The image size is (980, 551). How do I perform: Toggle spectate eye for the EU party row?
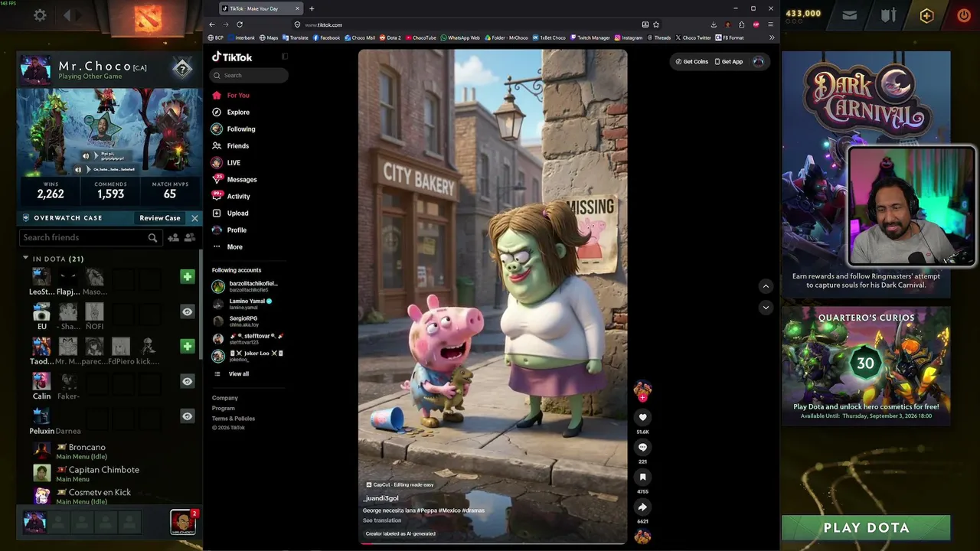188,311
